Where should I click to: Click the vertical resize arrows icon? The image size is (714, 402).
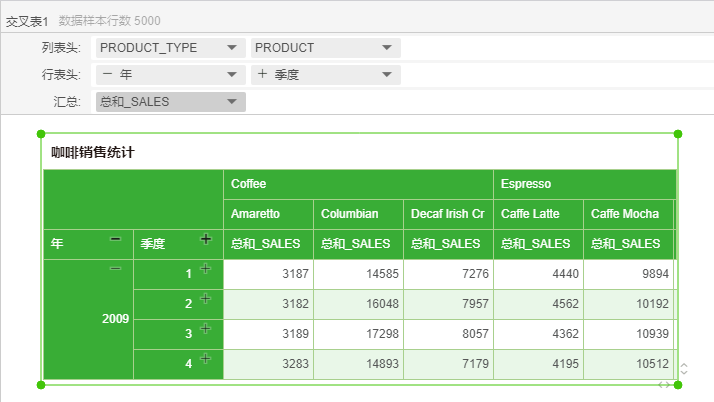click(684, 369)
